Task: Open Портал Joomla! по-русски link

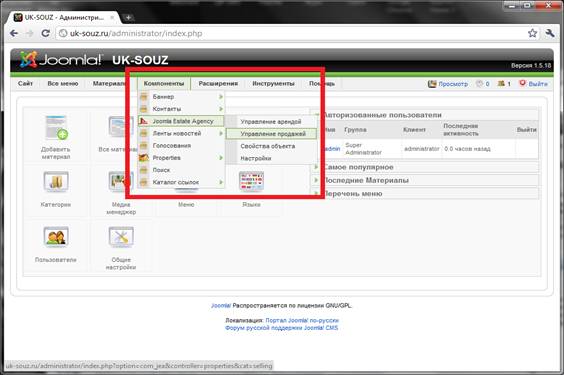Action: coord(302,320)
